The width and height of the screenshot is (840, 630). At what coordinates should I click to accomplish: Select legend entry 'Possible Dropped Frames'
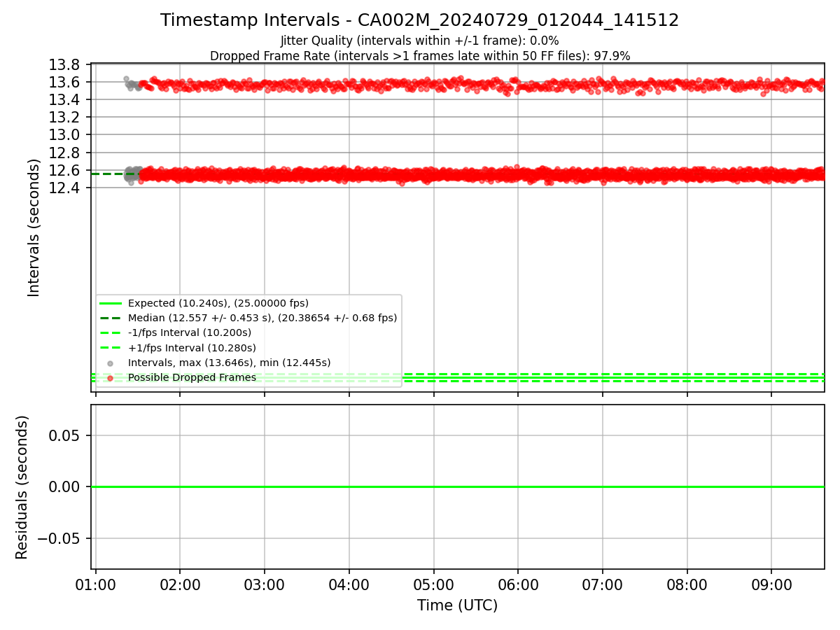[x=192, y=377]
